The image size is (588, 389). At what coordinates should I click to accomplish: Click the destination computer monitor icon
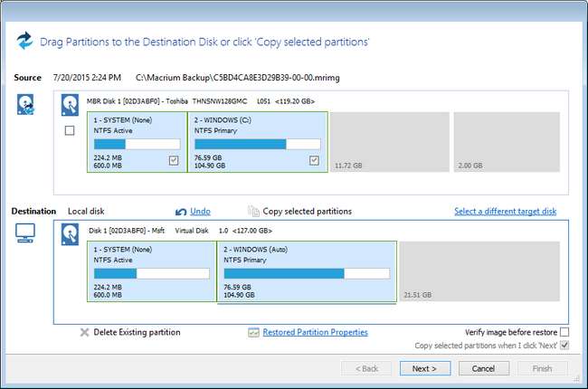point(26,233)
